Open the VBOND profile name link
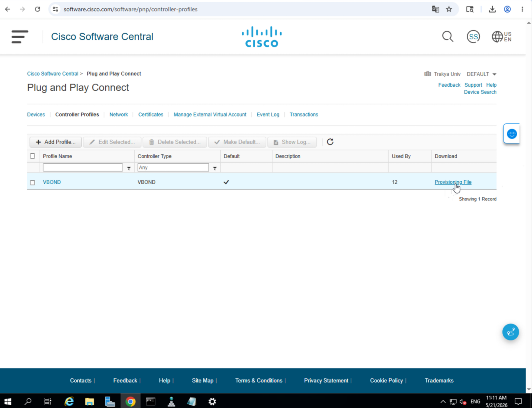This screenshot has width=532, height=408. coord(52,182)
